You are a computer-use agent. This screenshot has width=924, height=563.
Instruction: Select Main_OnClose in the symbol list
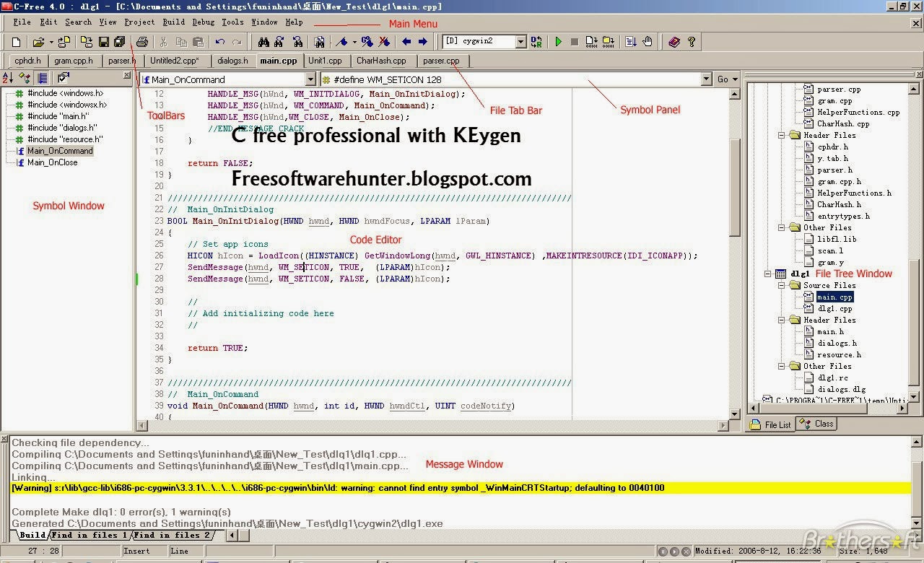click(x=52, y=162)
